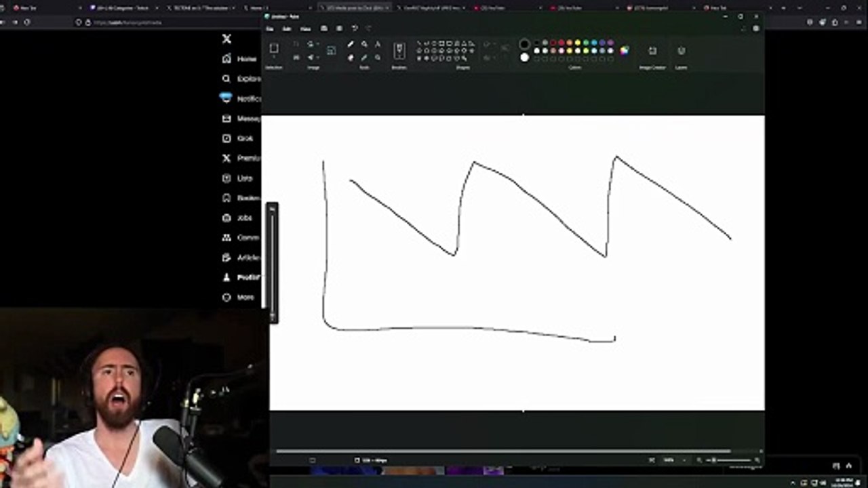Click the Redo arrow in Paint
This screenshot has width=868, height=488.
pyautogui.click(x=368, y=28)
